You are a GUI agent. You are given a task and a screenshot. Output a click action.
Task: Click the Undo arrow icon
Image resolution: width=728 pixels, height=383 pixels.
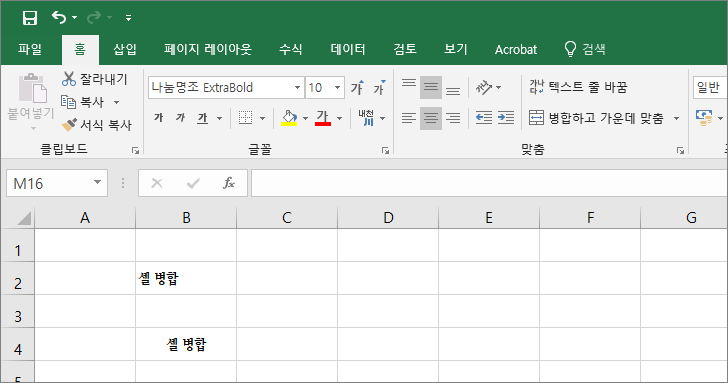coord(59,17)
